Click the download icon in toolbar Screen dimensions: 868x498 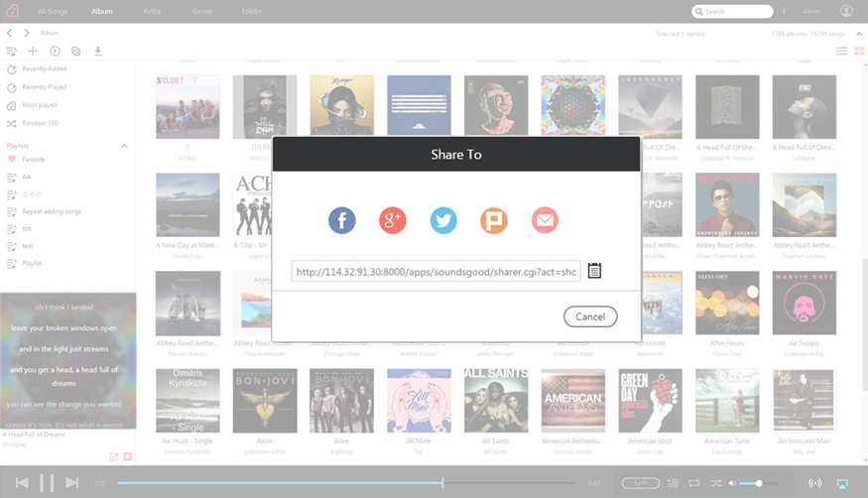[98, 51]
